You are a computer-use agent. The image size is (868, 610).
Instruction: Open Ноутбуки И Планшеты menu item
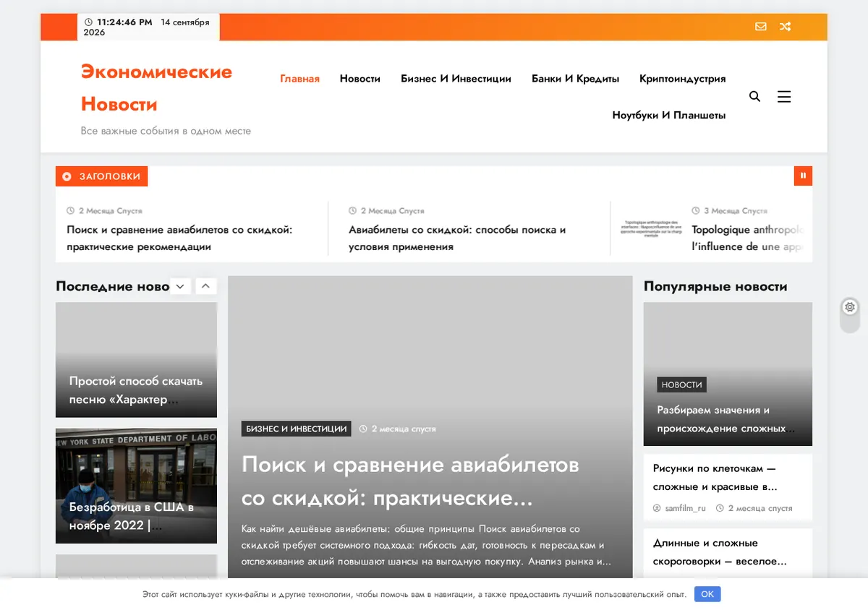tap(669, 115)
